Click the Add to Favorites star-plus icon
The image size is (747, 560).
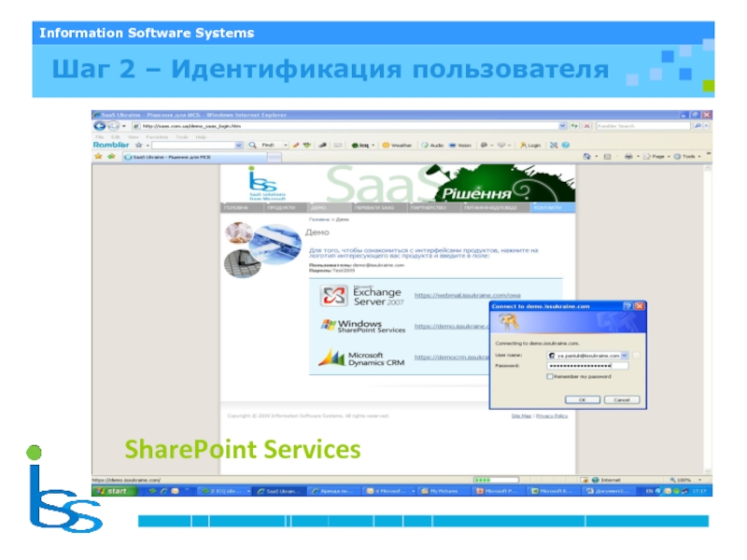coord(111,156)
